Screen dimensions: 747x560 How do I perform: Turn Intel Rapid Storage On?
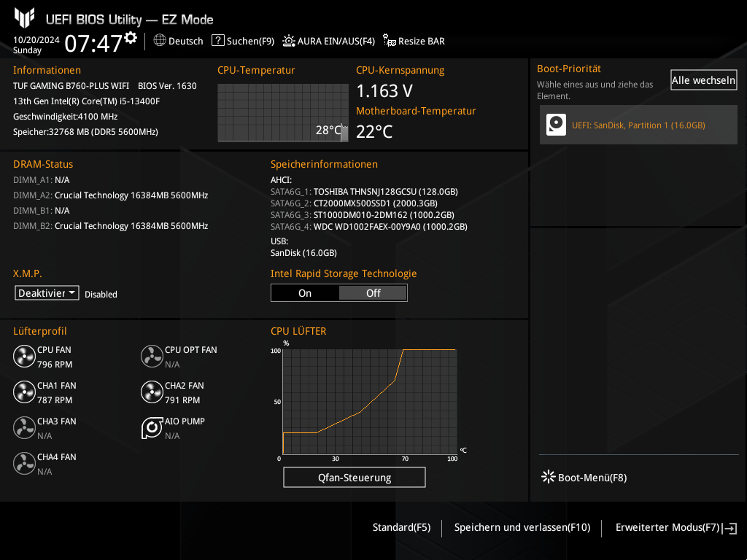coord(305,293)
